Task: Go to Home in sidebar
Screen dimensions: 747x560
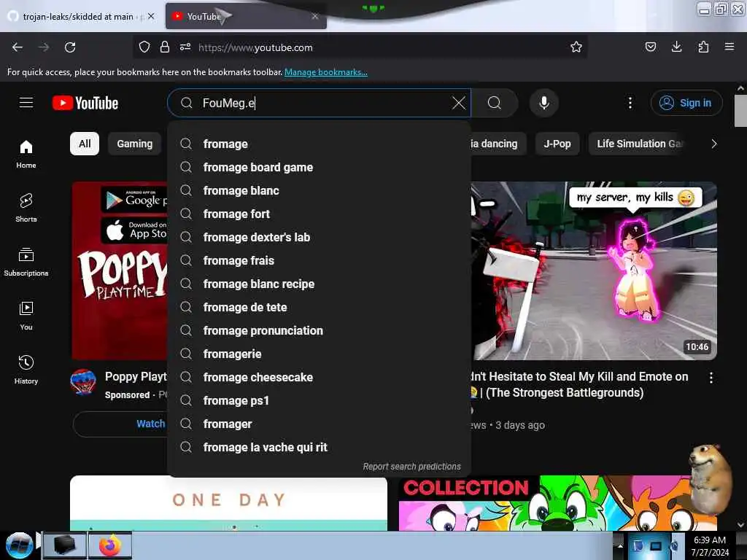Action: coord(26,155)
